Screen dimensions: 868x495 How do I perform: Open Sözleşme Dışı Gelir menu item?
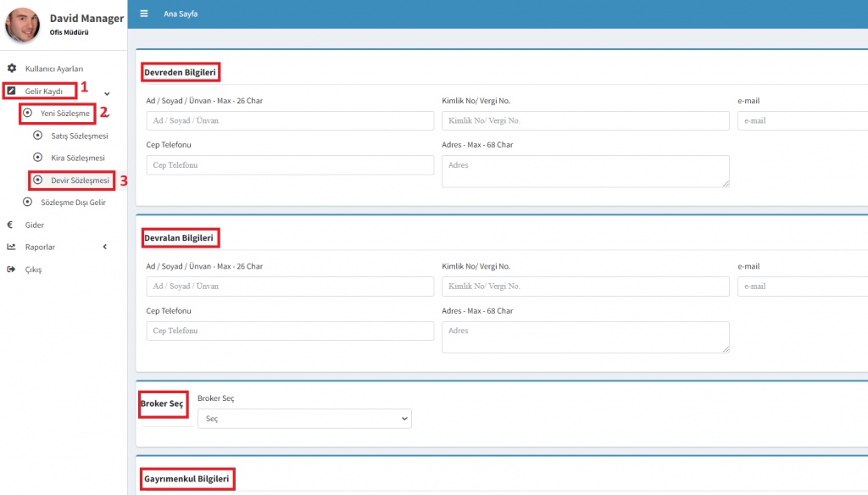73,203
